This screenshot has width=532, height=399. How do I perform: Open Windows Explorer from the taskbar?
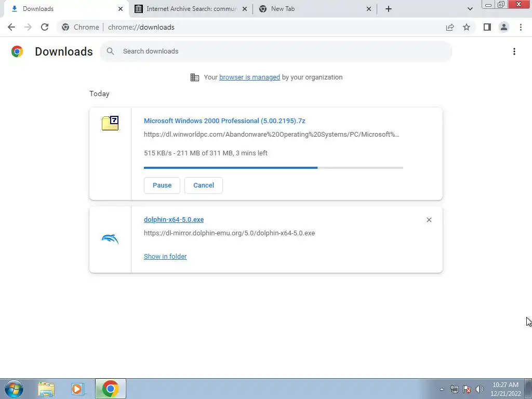(x=46, y=389)
